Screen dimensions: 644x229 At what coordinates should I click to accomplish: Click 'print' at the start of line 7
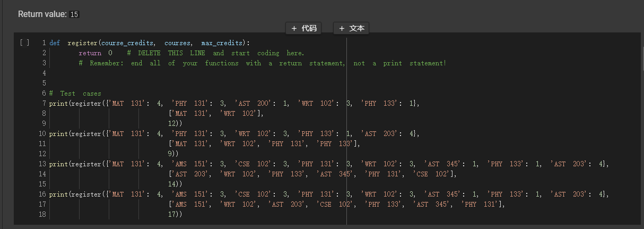(x=58, y=103)
